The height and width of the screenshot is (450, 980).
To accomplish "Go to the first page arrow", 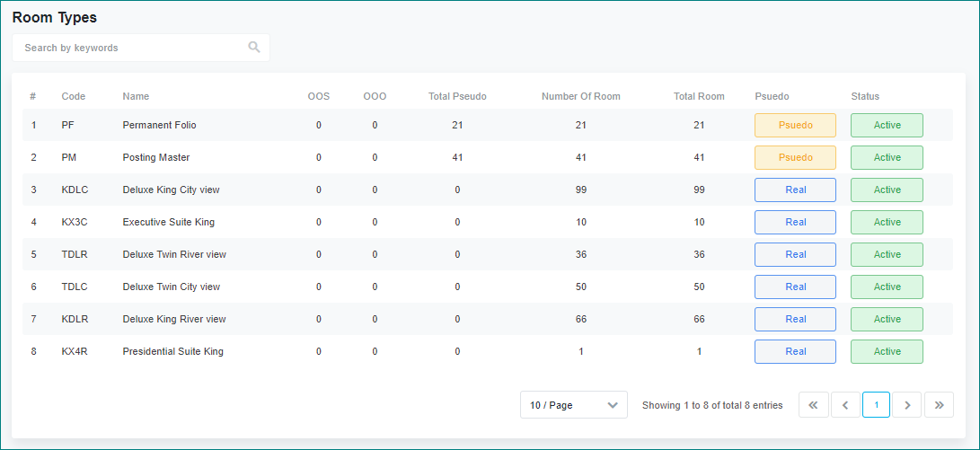I will (x=813, y=405).
